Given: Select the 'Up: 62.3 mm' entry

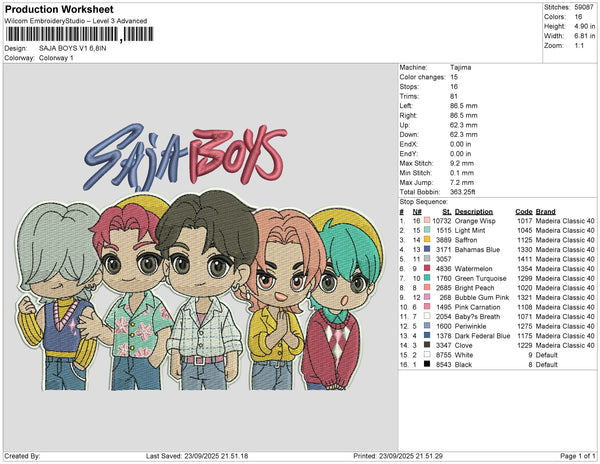Looking at the screenshot, I should (x=438, y=125).
